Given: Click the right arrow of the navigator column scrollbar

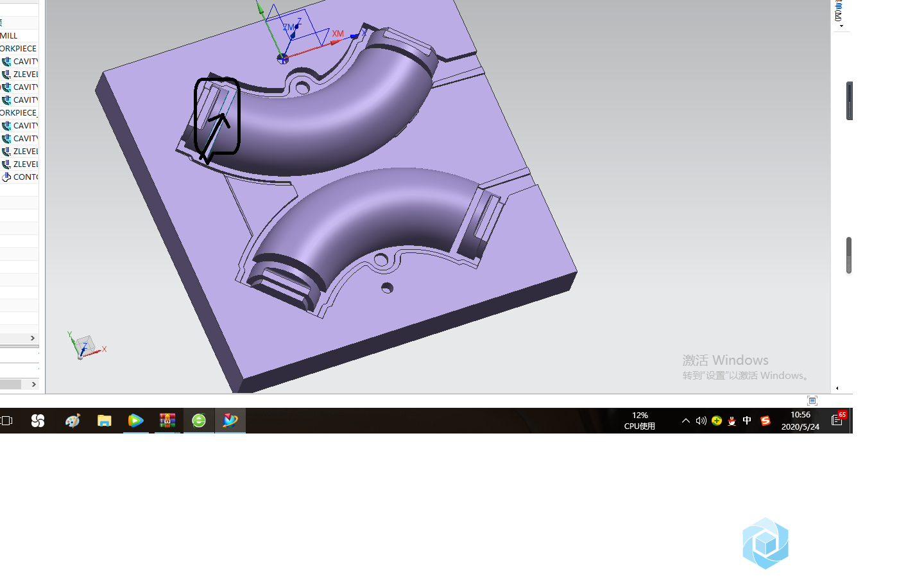Looking at the screenshot, I should tap(33, 338).
